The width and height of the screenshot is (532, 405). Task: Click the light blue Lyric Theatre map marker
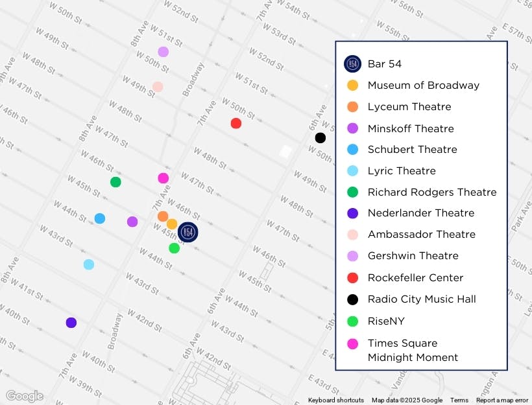89,264
